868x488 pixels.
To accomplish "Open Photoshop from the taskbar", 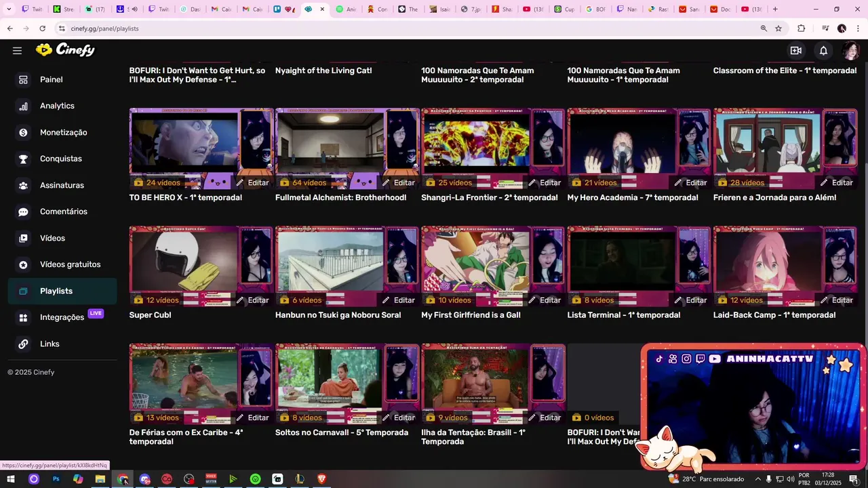I will coord(56,479).
